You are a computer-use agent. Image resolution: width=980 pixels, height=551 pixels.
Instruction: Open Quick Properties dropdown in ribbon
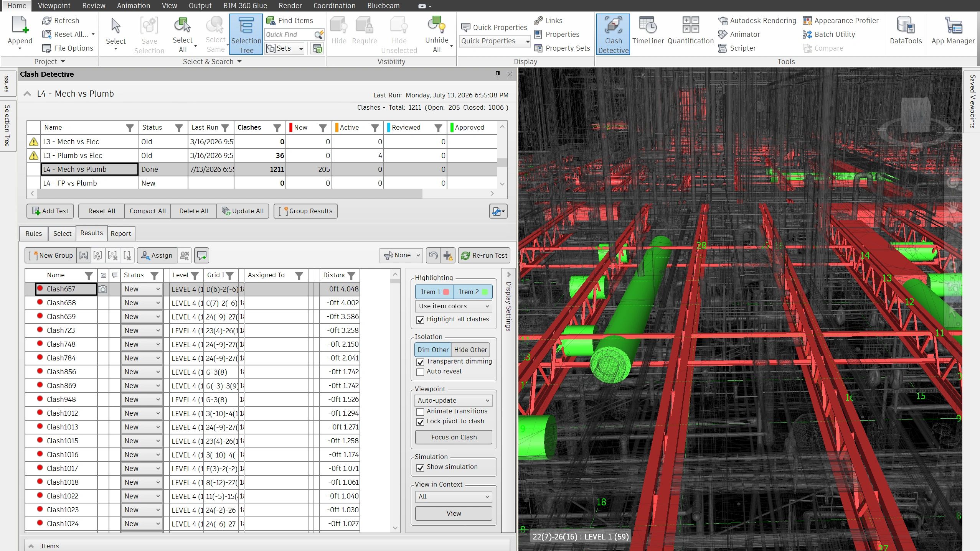495,41
